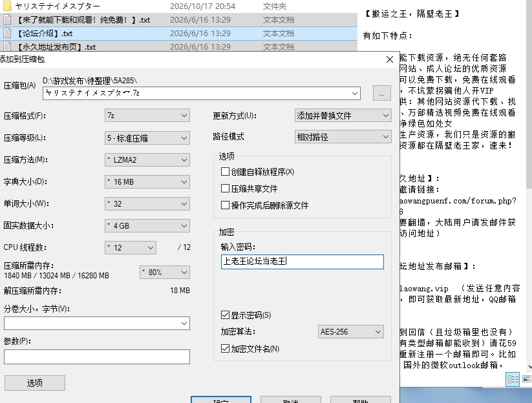Check 操作完成后删除源文件 option

[x=225, y=205]
